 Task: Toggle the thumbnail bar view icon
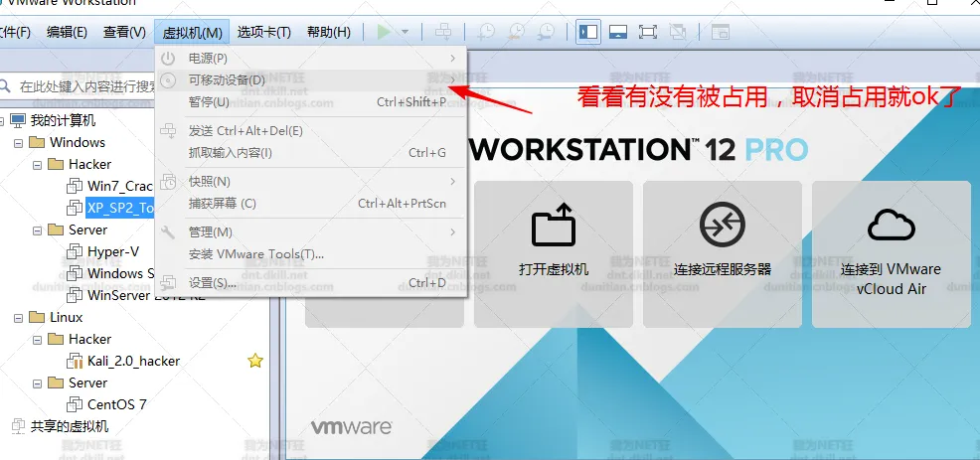(x=618, y=32)
